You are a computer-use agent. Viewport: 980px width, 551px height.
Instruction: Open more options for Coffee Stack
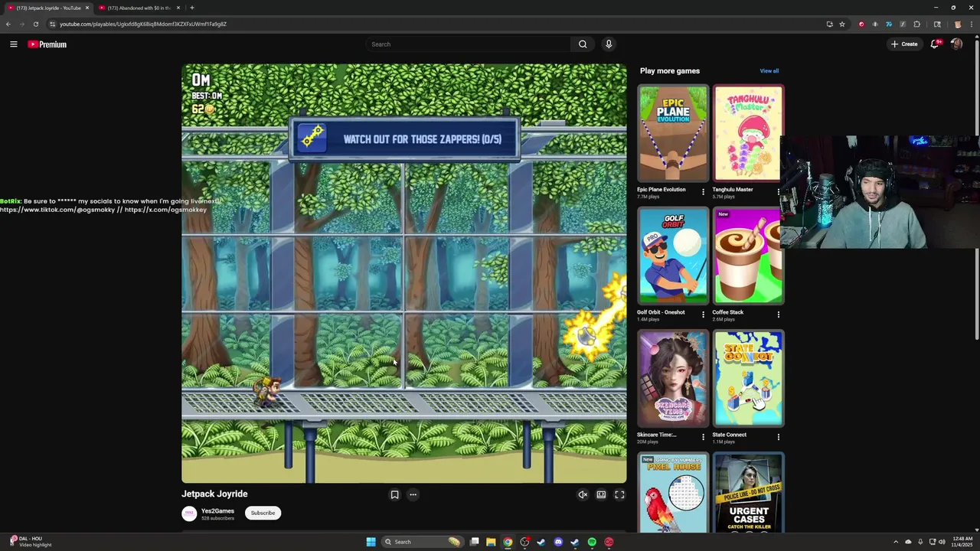[x=779, y=314]
